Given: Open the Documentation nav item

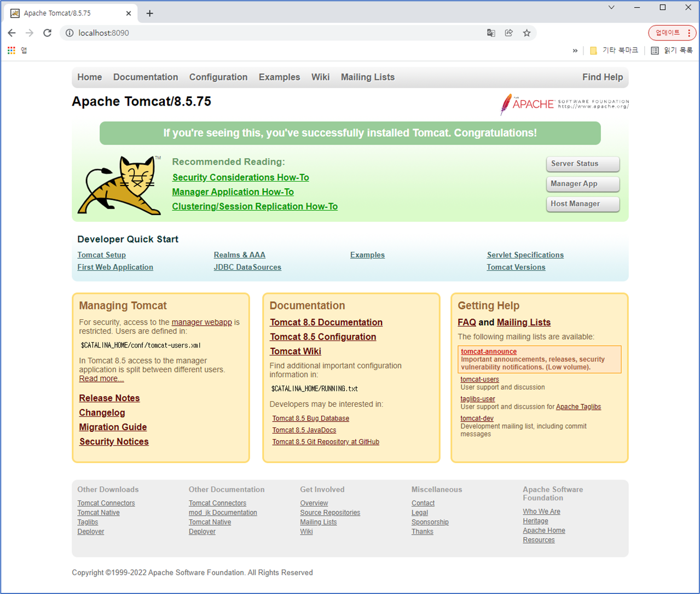Looking at the screenshot, I should [x=146, y=77].
